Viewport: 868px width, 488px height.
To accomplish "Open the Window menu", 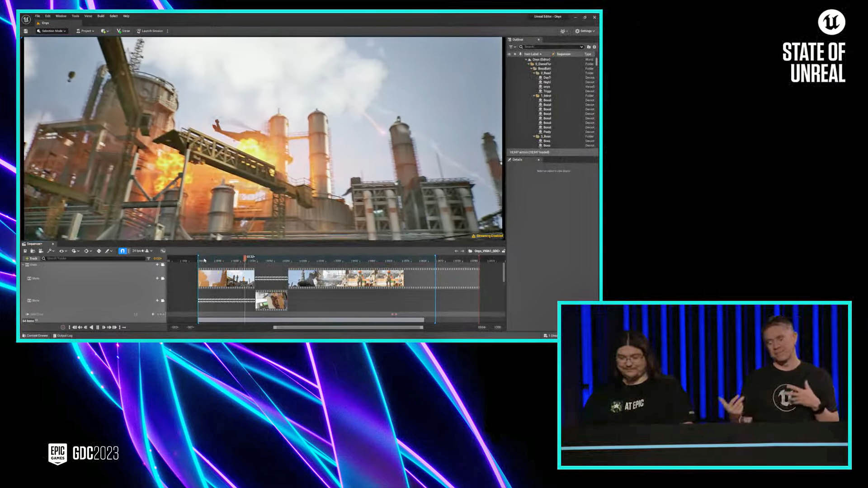I will (61, 16).
